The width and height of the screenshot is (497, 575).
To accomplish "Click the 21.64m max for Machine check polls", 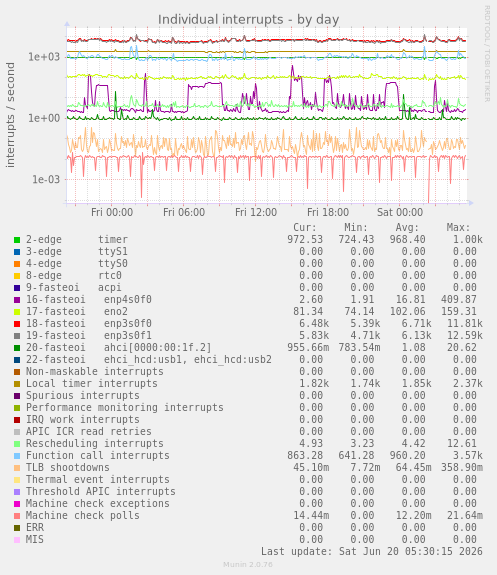I will click(x=465, y=516).
